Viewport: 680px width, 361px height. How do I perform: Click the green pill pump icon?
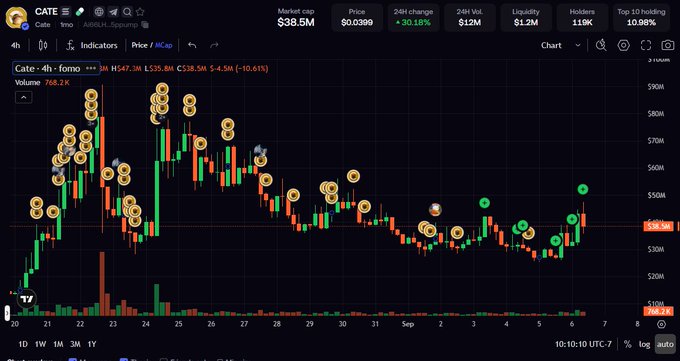[x=80, y=11]
